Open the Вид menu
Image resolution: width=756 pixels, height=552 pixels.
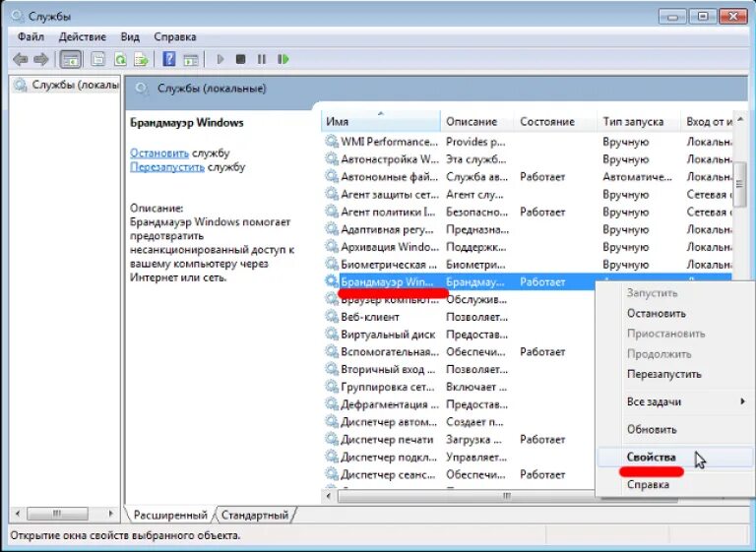(130, 36)
